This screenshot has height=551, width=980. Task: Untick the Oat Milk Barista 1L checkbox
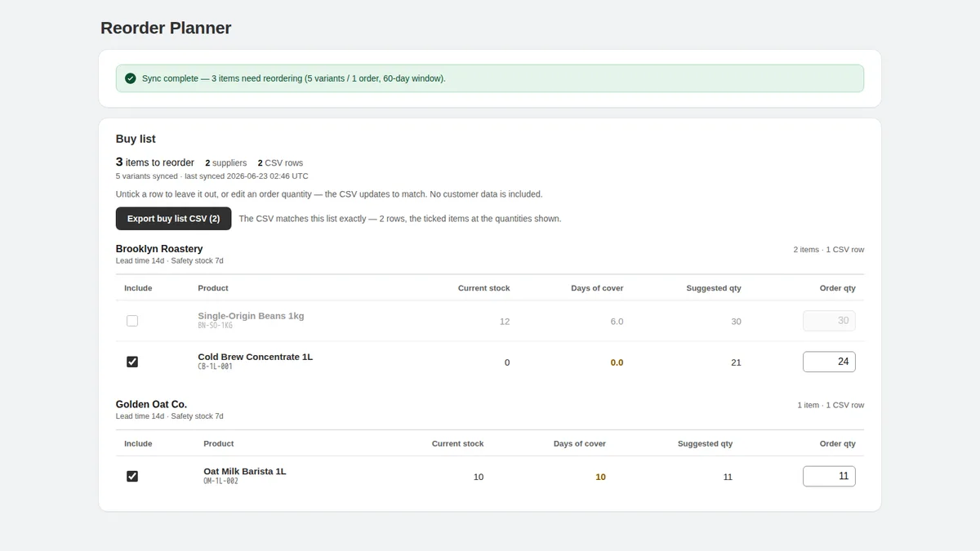coord(132,476)
